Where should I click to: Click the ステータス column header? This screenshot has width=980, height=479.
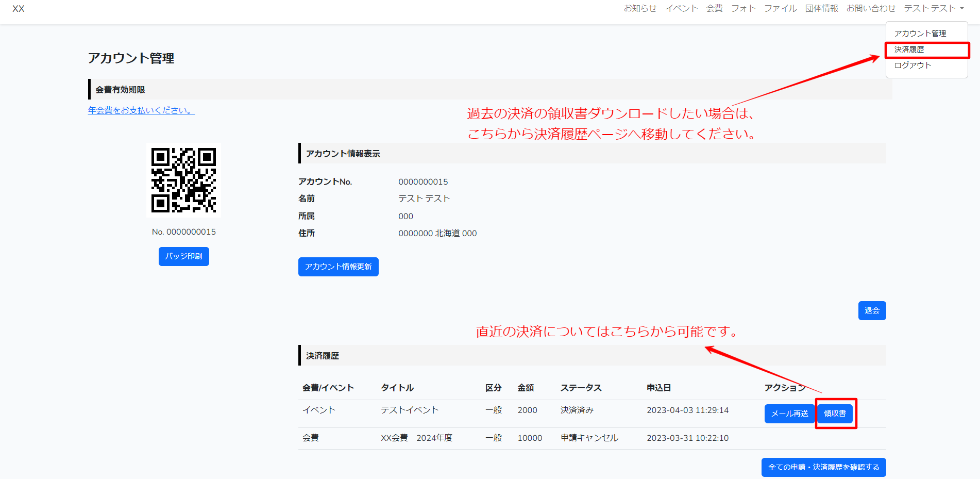(581, 388)
